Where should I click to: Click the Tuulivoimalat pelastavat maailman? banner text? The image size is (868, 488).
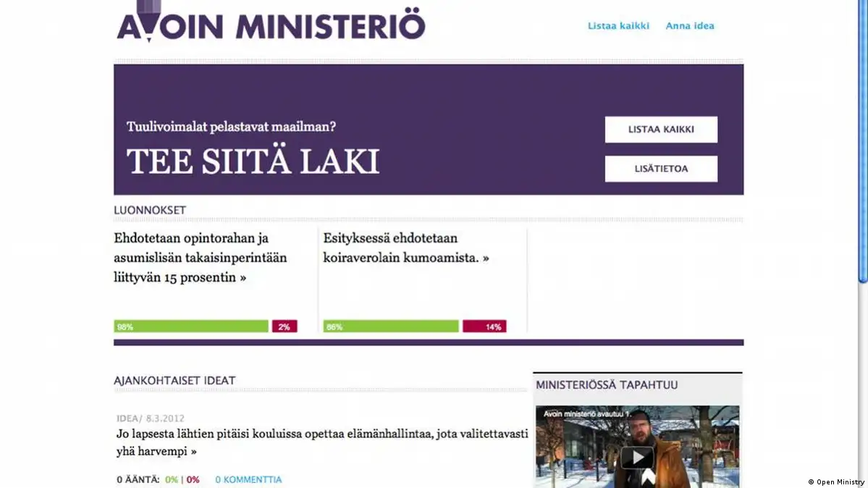tap(231, 127)
